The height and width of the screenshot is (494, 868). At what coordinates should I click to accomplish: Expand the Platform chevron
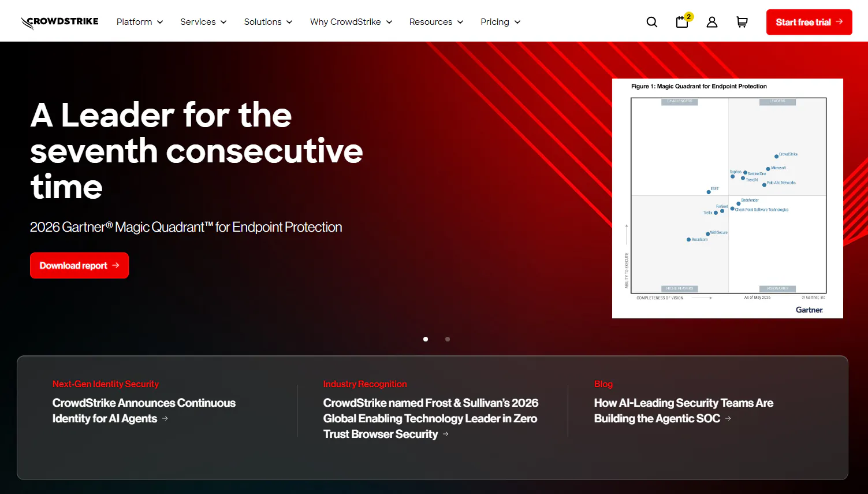[160, 22]
